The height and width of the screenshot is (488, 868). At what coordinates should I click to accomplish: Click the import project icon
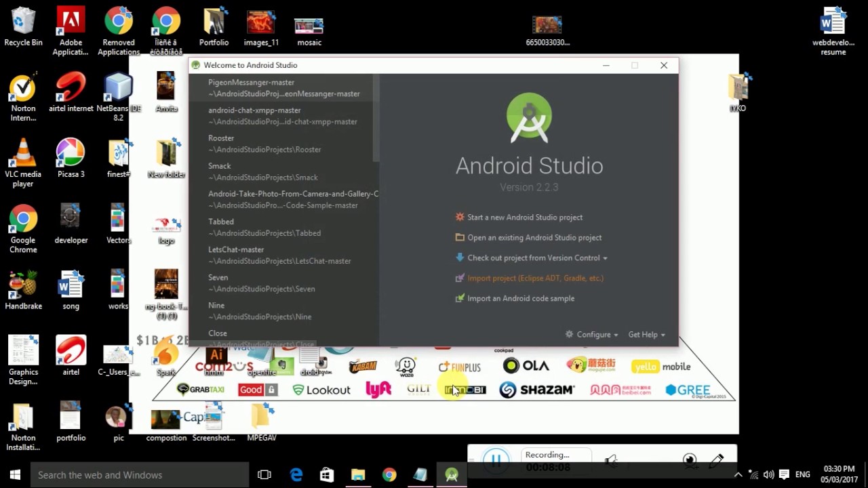460,278
